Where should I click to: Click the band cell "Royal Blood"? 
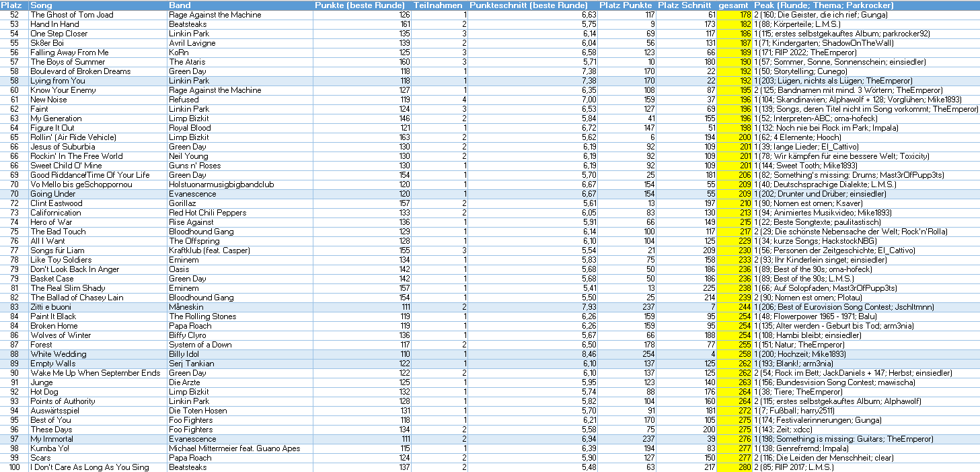coord(240,128)
